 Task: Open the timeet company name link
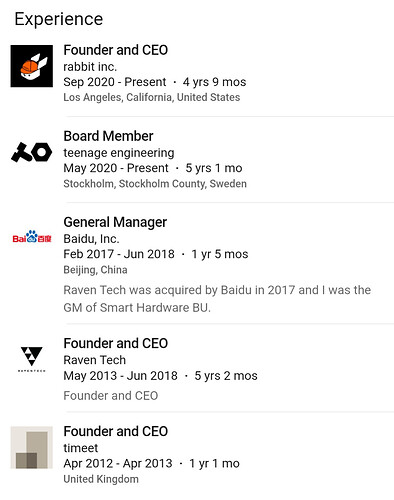pos(81,448)
